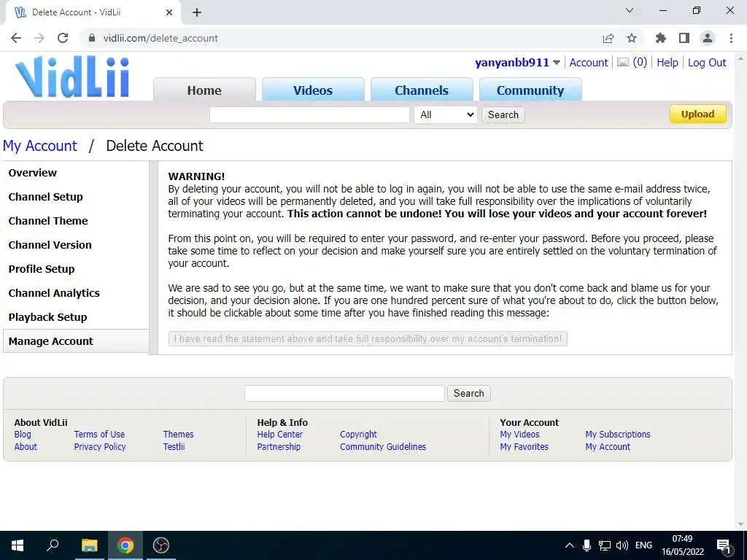
Task: Switch to the Channels tab
Action: pyautogui.click(x=422, y=90)
